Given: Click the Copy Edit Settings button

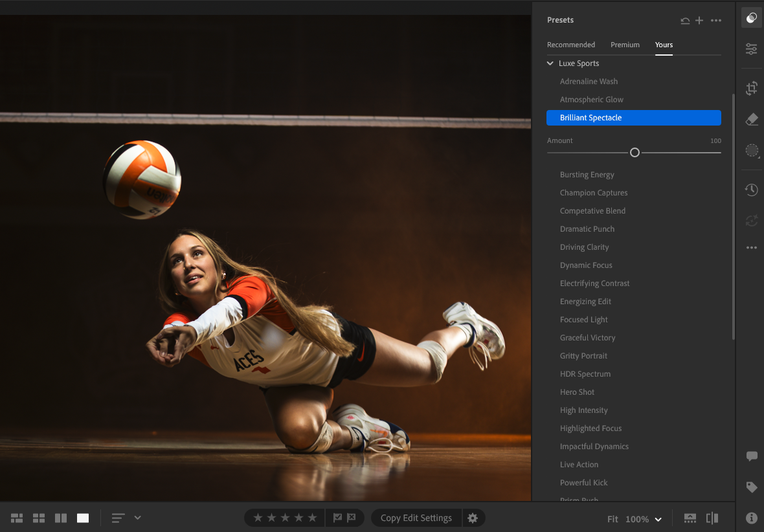Looking at the screenshot, I should click(x=416, y=518).
